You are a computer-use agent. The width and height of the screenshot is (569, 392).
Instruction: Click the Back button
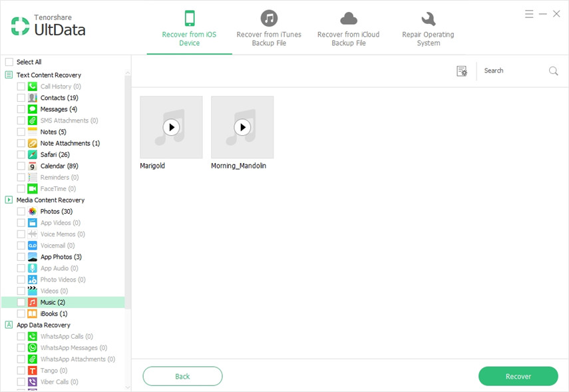point(182,376)
